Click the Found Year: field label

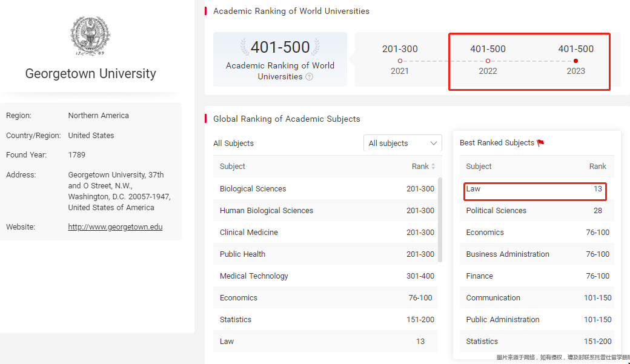pos(26,154)
